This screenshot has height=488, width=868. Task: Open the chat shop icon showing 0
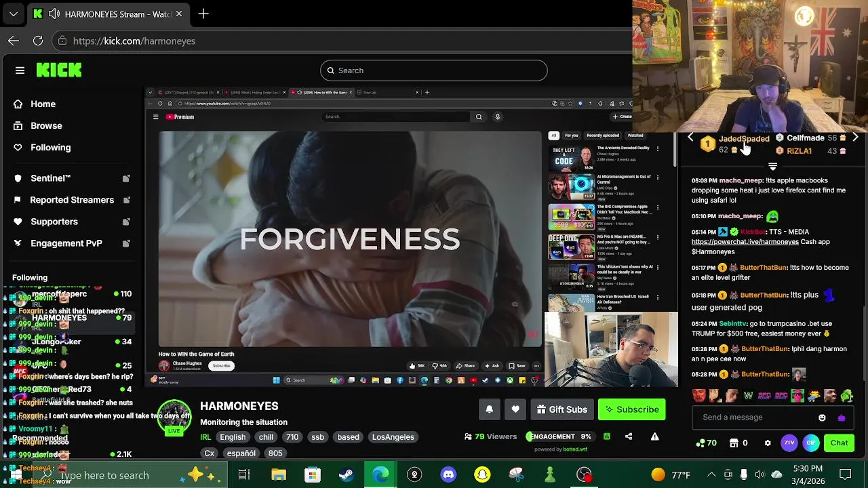point(738,443)
